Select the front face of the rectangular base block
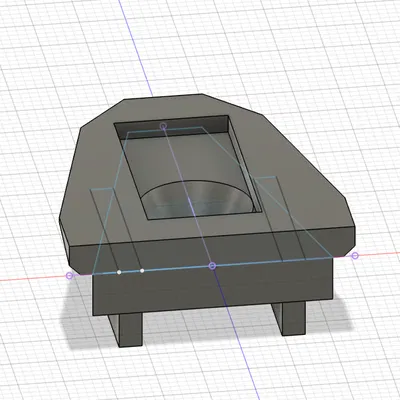Viewport: 400px width, 400px height. click(213, 287)
